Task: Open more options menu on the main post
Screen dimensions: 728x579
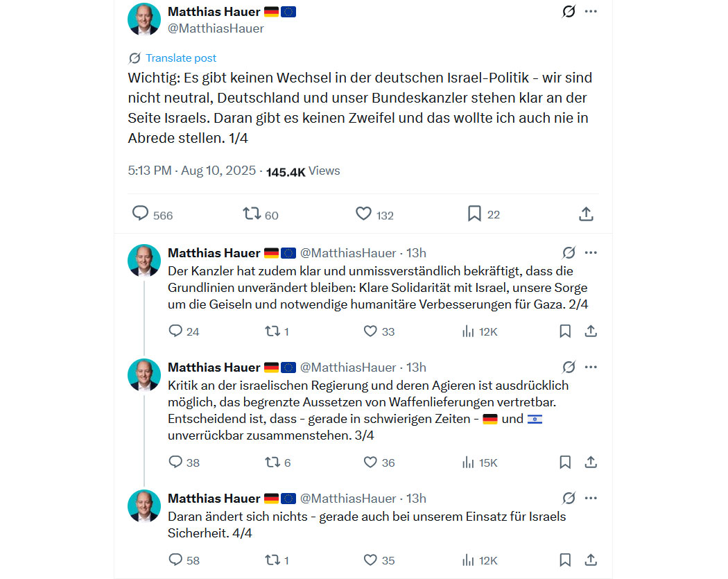Action: 591,11
